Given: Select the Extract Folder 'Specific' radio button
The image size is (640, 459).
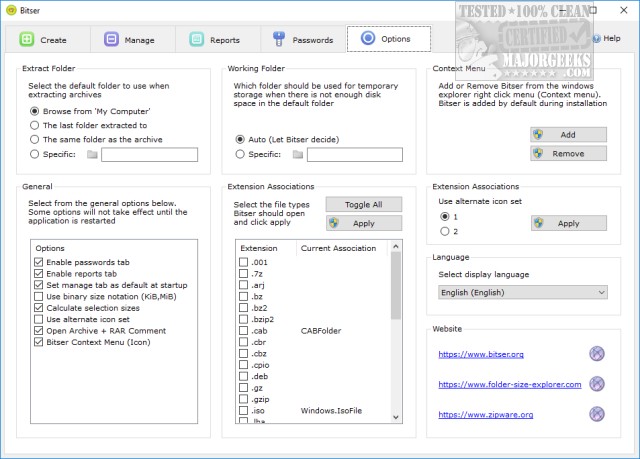Looking at the screenshot, I should coord(35,154).
